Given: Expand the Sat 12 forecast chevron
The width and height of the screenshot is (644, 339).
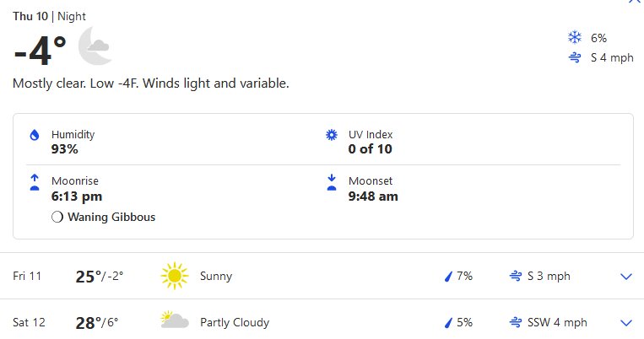Looking at the screenshot, I should click(626, 323).
